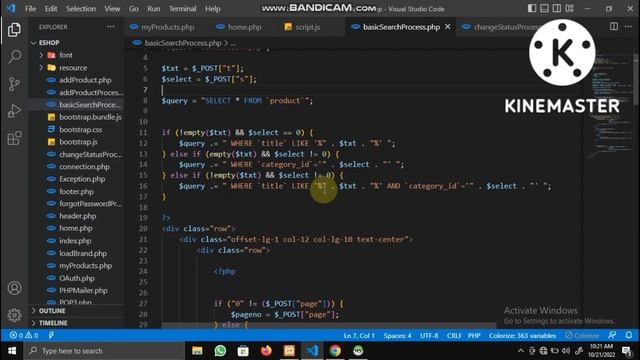
Task: Open the Explorer view in activity bar
Action: (14, 30)
